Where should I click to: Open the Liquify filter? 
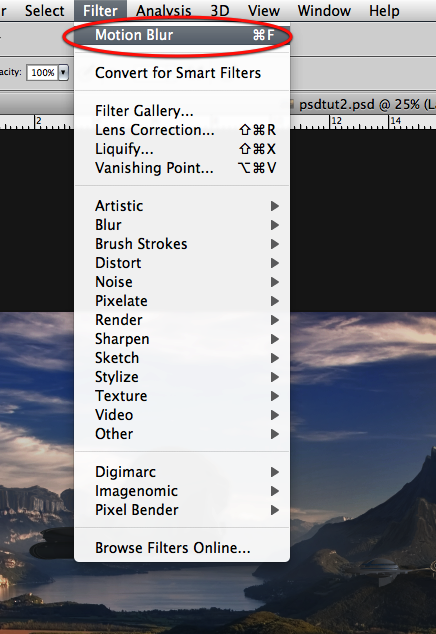click(182, 149)
